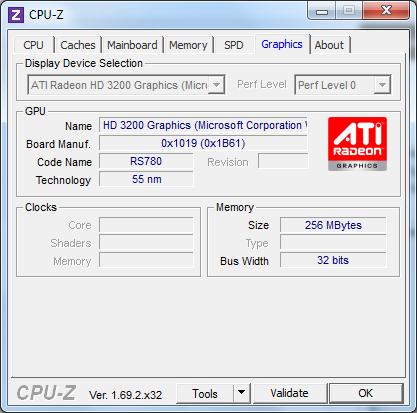Click the memory Size 256 MBytes field
The width and height of the screenshot is (417, 413).
[x=333, y=225]
